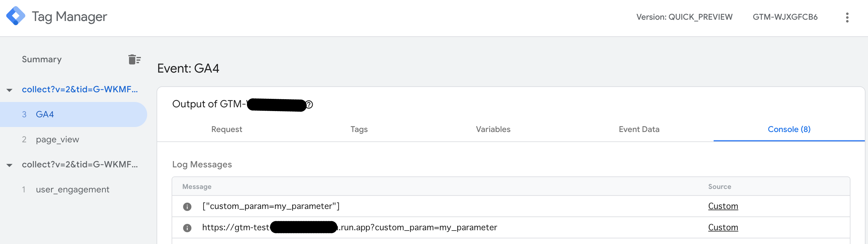Show the Event Data tab
This screenshot has height=244, width=868.
(x=639, y=129)
